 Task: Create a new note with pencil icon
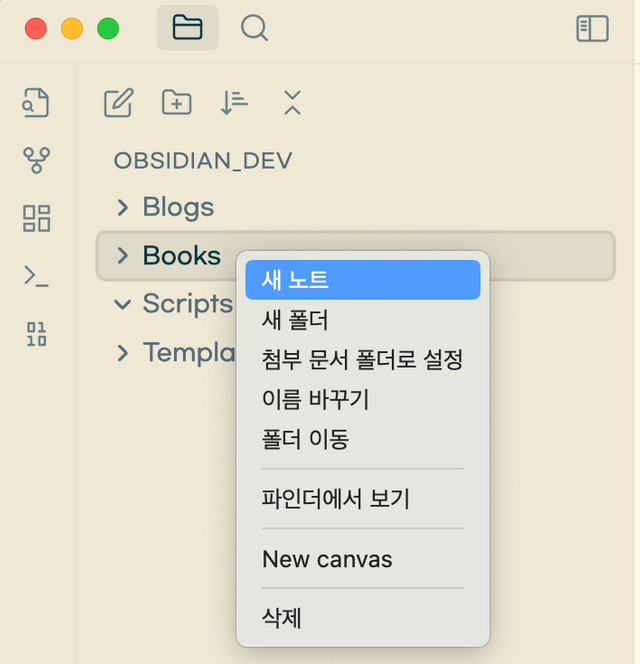[119, 102]
